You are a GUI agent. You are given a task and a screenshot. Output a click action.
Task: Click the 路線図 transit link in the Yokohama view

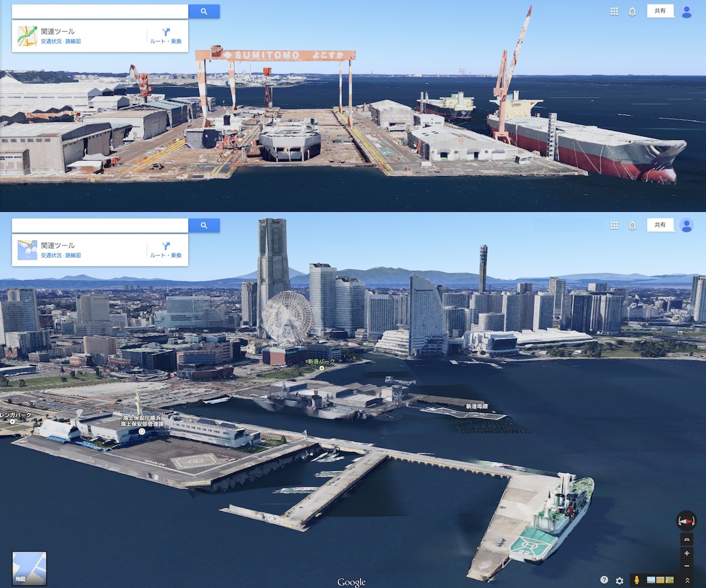click(73, 255)
